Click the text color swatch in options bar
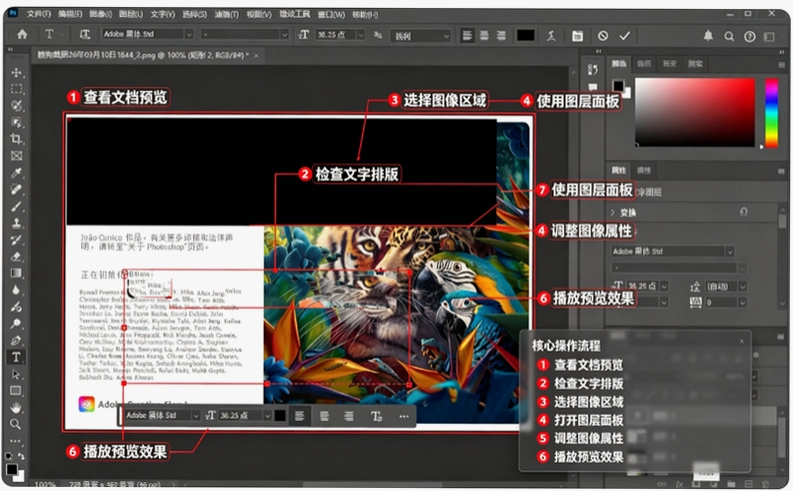Viewport: 793px width, 491px height. 525,35
